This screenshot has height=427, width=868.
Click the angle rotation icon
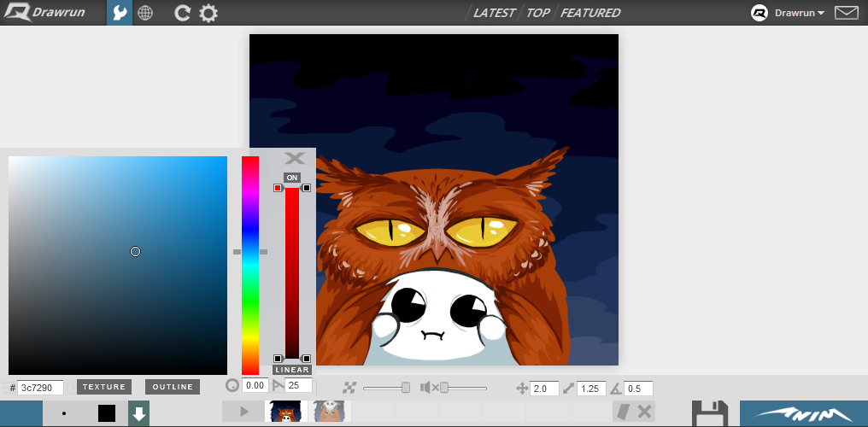616,389
